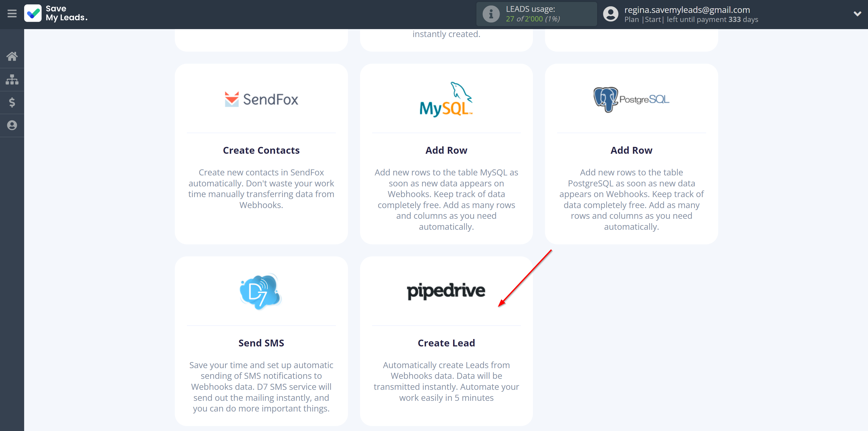868x431 pixels.
Task: Open Send SMS title
Action: [261, 343]
